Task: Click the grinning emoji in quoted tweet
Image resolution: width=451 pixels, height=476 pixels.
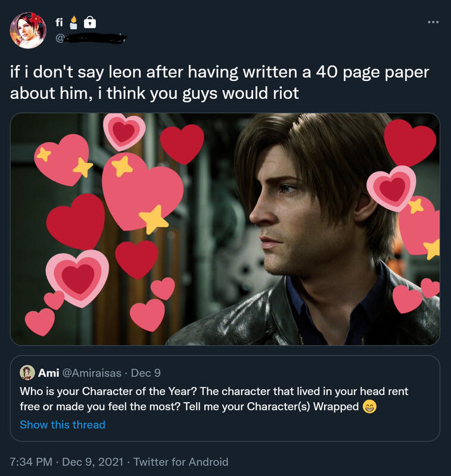Action: [369, 407]
